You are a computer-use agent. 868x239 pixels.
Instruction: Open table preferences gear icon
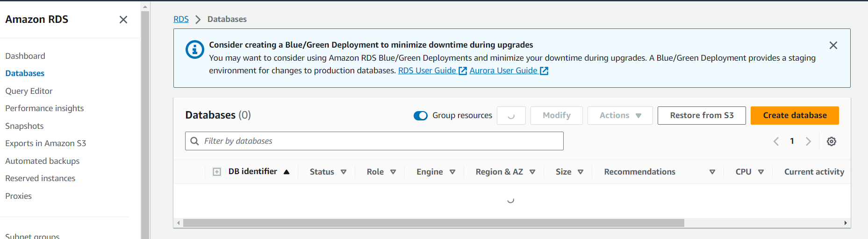tap(831, 141)
